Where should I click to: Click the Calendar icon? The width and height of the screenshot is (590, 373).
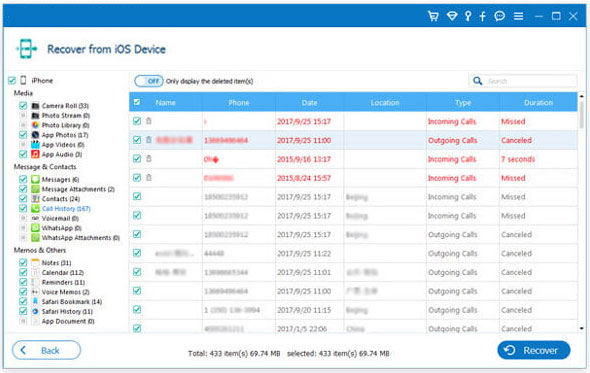click(35, 272)
